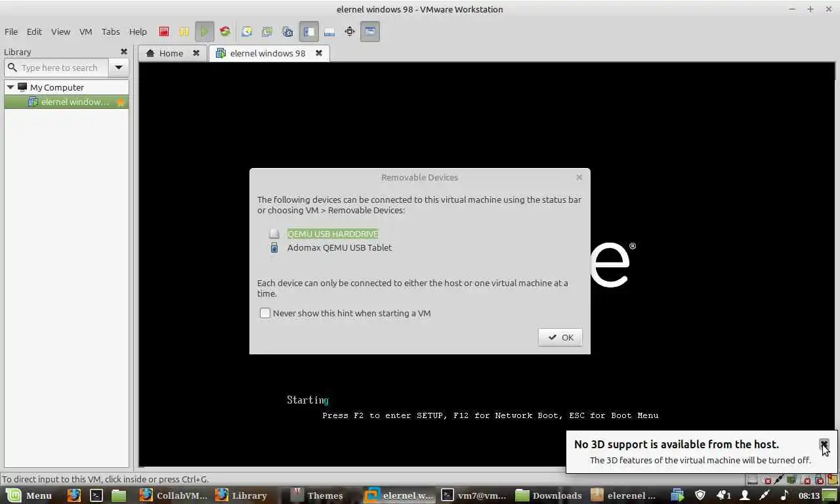840x504 pixels.
Task: Toggle the thumbnail bar toolbar icon
Action: (329, 31)
